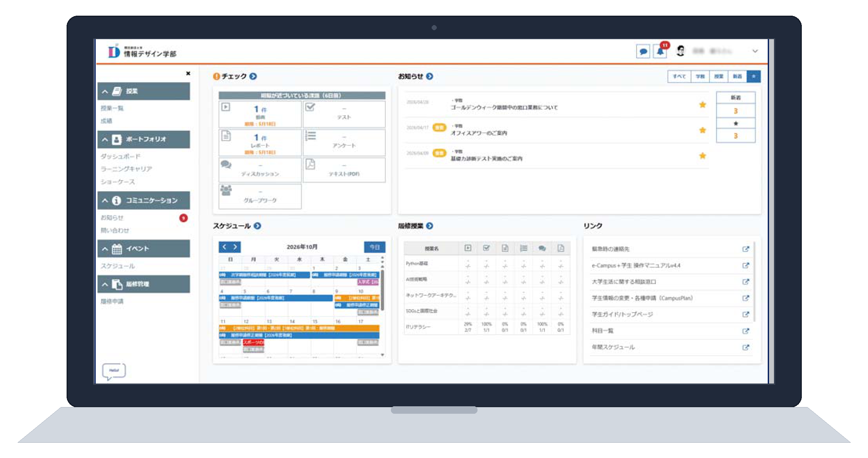Toggle star on 基礎力診断テスト notice
Viewport: 868px width, 458px height.
point(703,156)
